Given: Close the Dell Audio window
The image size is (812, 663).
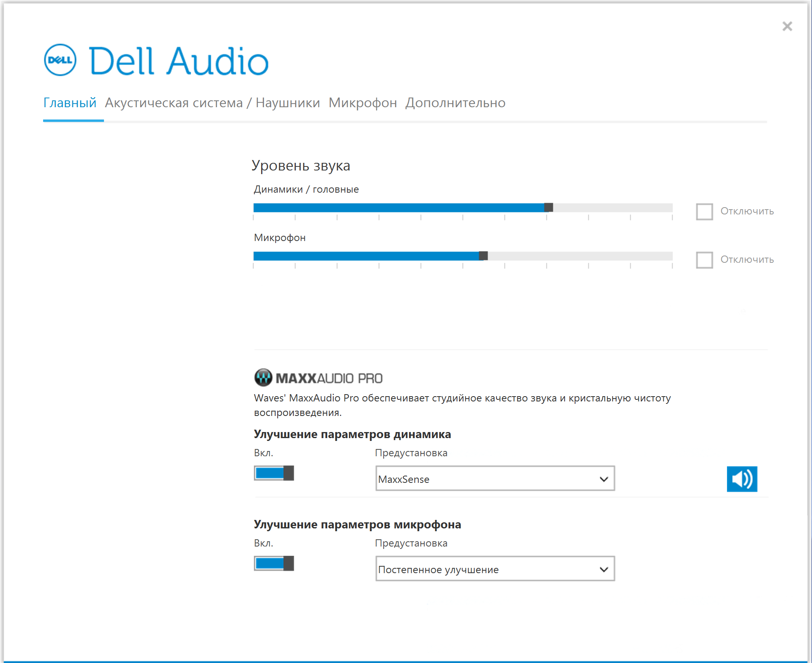Looking at the screenshot, I should pos(787,26).
